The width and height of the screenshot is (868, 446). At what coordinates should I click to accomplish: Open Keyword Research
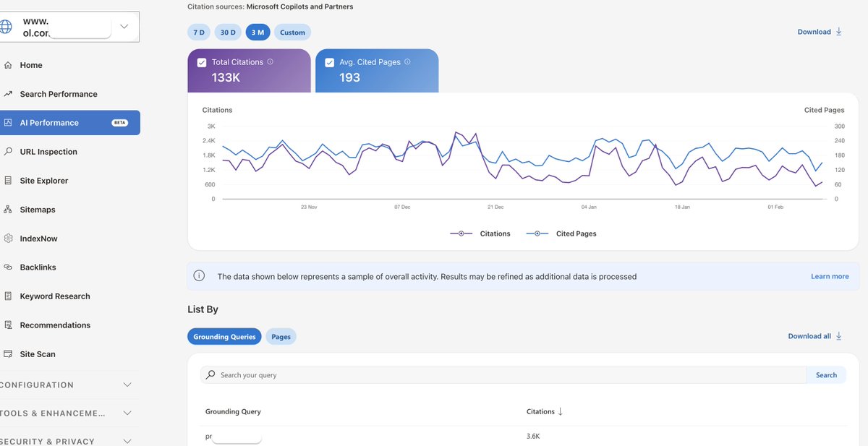(x=55, y=296)
